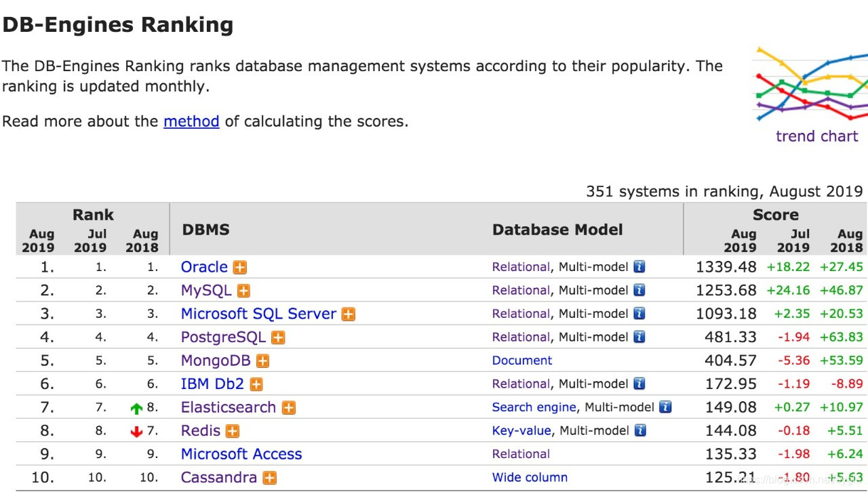Click Relational link in IBM Db2 row

(x=521, y=384)
